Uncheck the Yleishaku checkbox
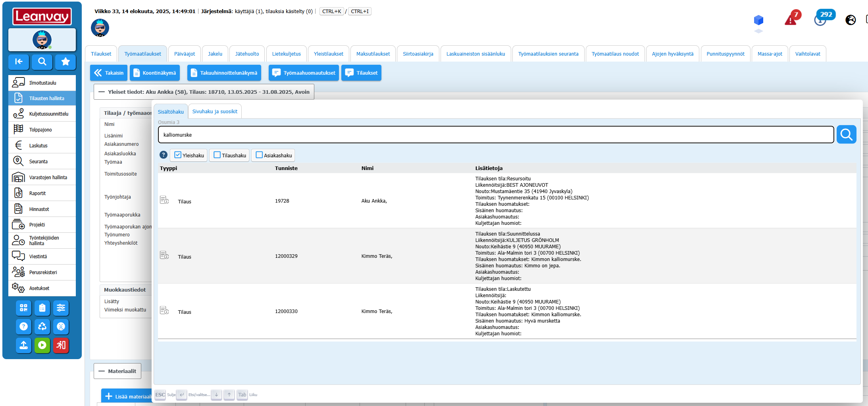Image resolution: width=868 pixels, height=406 pixels. 178,155
